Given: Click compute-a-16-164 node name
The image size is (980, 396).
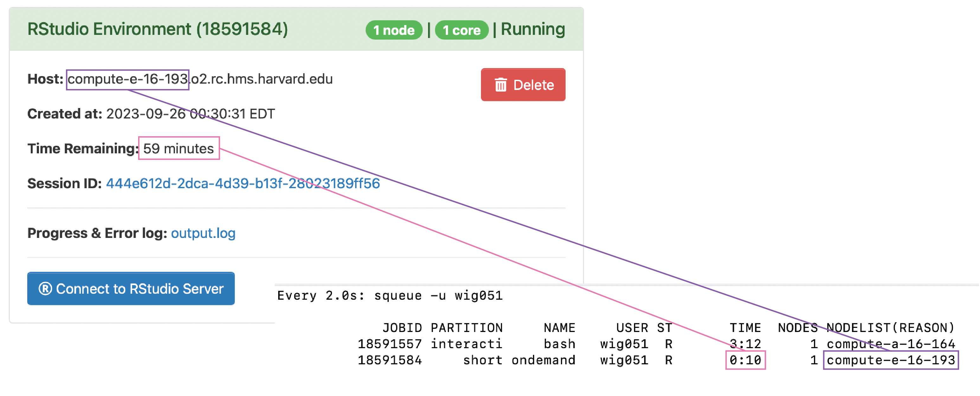Looking at the screenshot, I should [x=890, y=344].
